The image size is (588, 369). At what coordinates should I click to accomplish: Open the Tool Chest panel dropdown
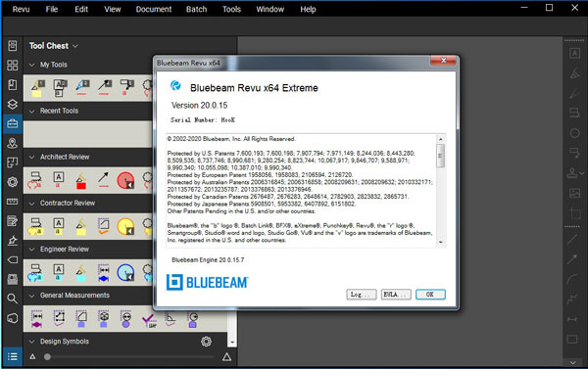pyautogui.click(x=75, y=46)
